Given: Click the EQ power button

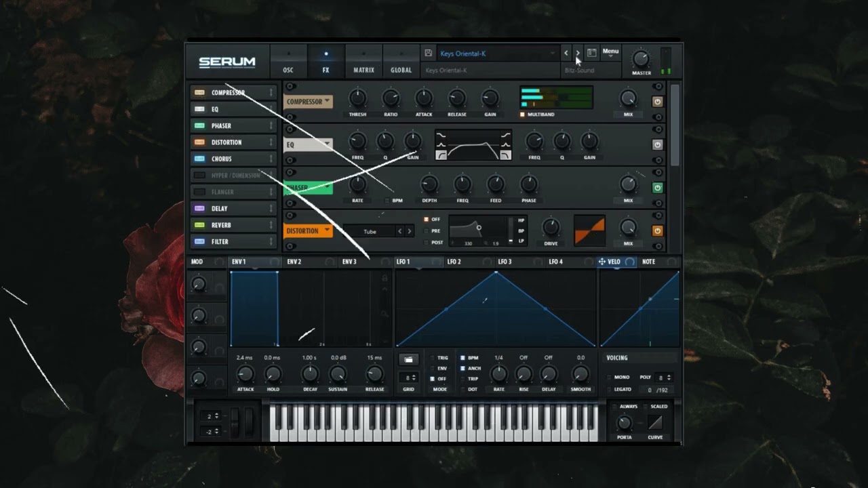Looking at the screenshot, I should pos(657,144).
